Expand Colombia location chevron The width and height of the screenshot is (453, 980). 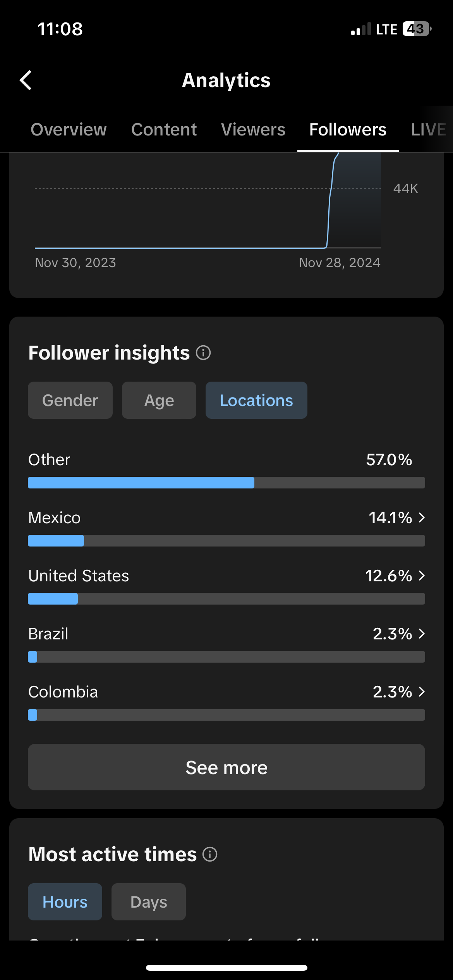coord(422,692)
